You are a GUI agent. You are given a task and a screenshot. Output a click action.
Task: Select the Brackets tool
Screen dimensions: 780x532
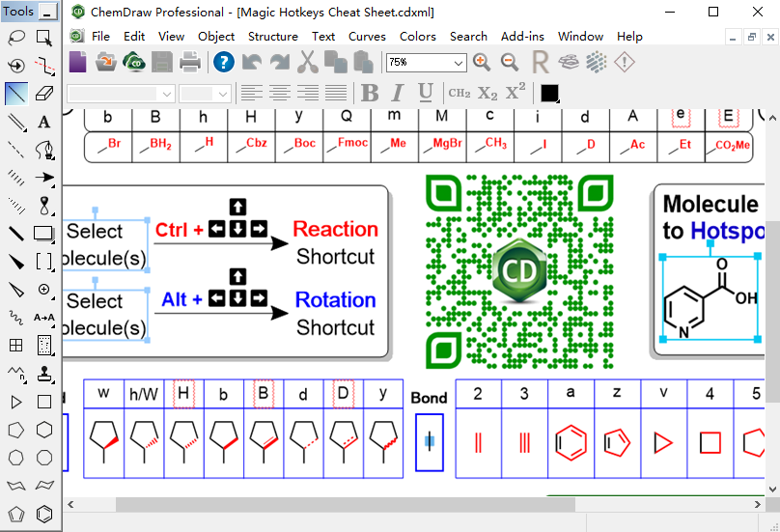(x=44, y=261)
